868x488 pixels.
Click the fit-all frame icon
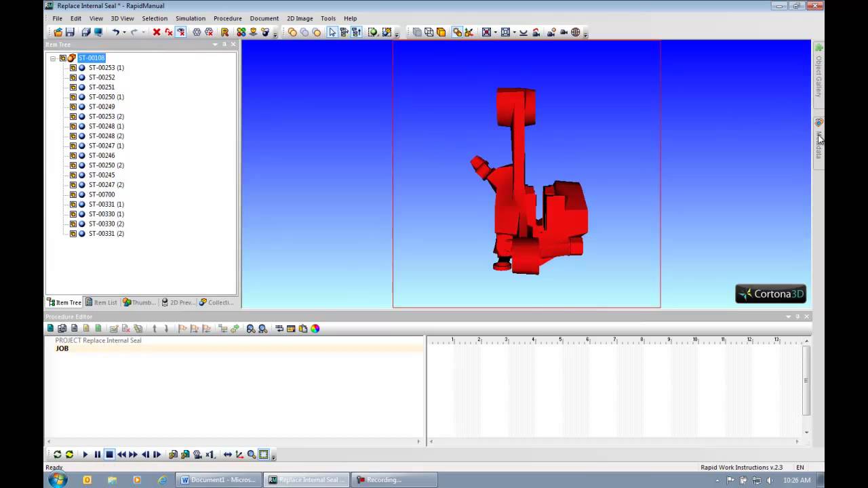point(505,32)
